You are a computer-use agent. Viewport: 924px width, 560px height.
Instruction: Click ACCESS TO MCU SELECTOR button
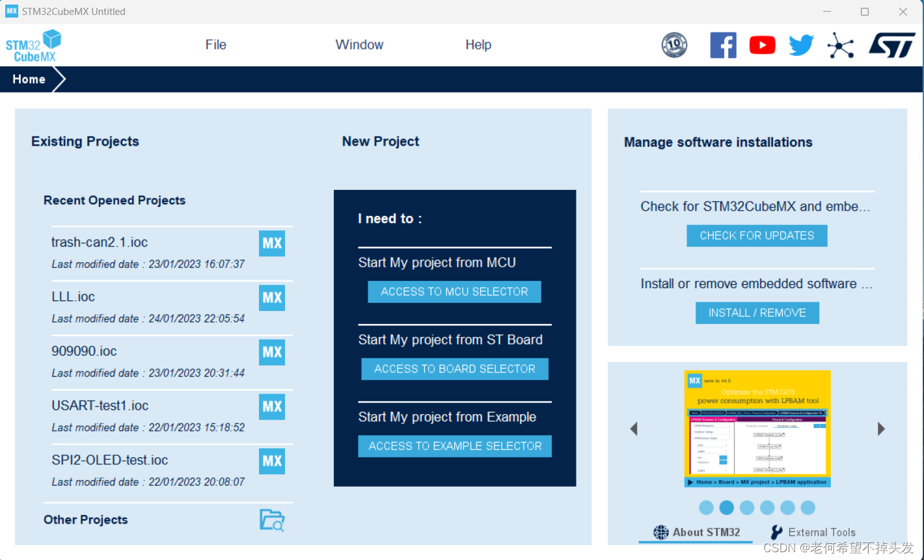(454, 292)
